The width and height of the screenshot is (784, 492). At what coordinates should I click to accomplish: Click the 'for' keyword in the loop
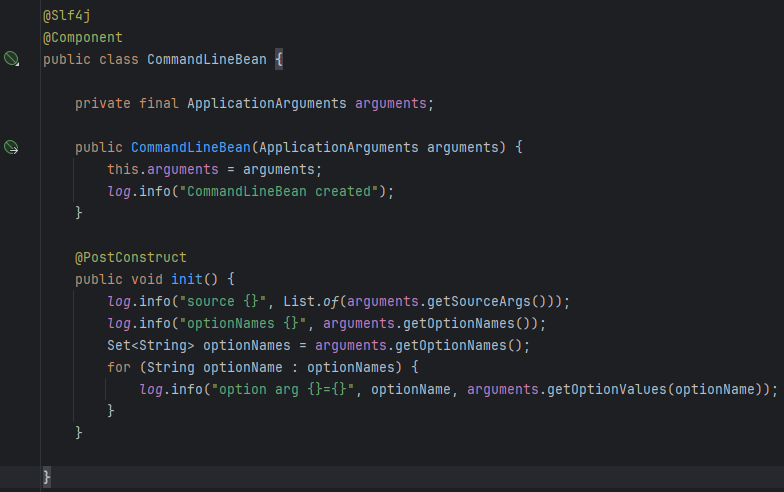(x=118, y=368)
